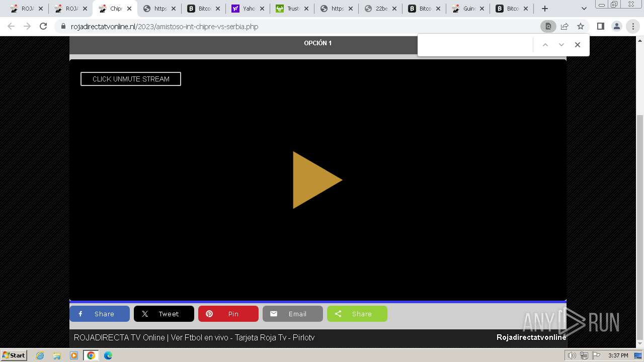Share this page using the omnibox share icon
Screen dimensions: 644x362
tap(565, 26)
